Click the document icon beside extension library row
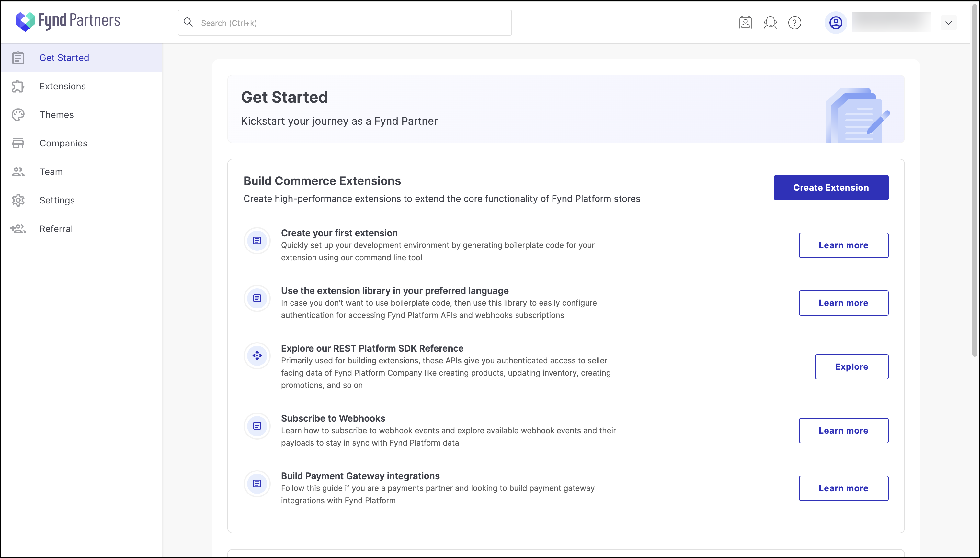The height and width of the screenshot is (558, 980). (x=257, y=298)
